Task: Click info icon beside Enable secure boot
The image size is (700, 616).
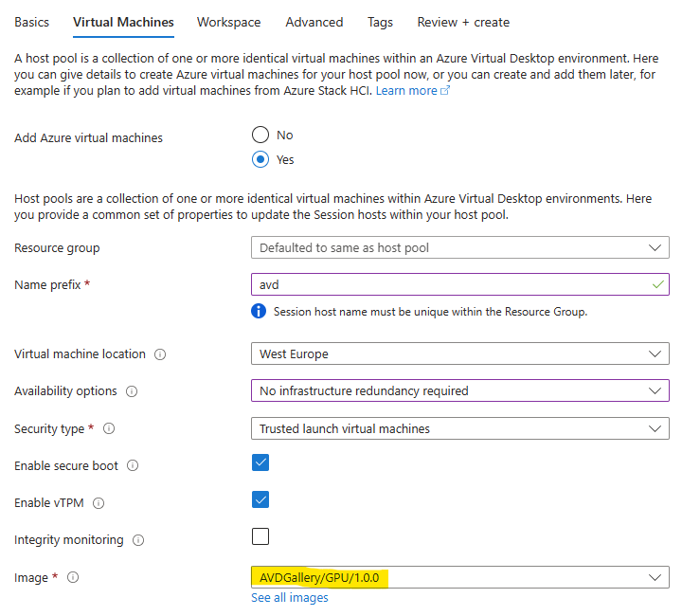Action: pyautogui.click(x=133, y=465)
